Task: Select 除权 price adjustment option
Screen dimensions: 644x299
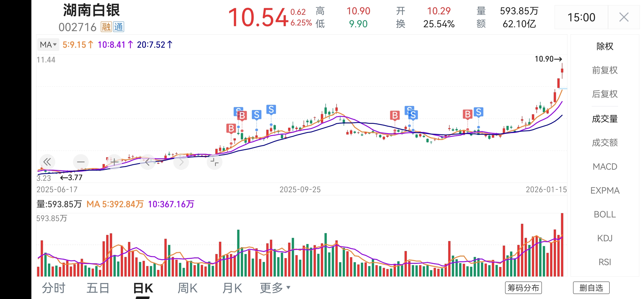Action: (x=604, y=46)
